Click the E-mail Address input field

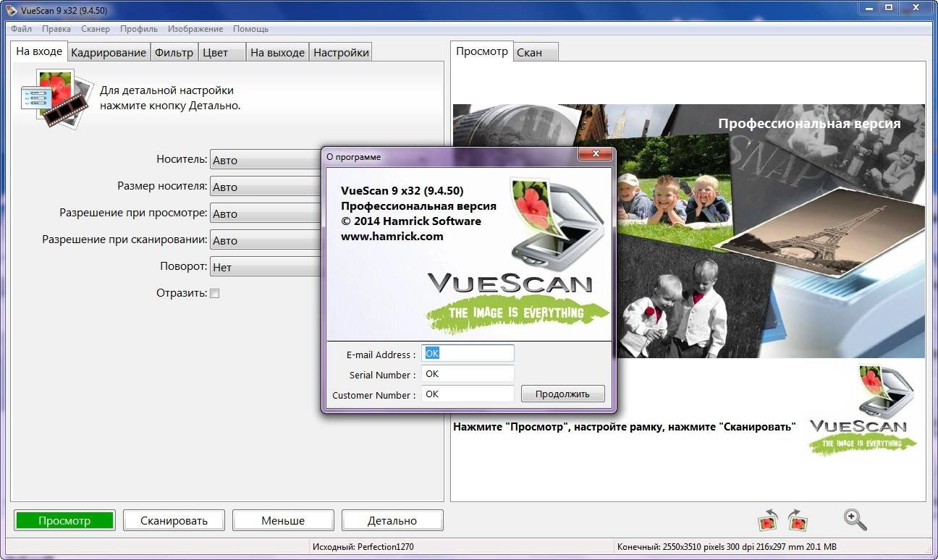coord(468,354)
